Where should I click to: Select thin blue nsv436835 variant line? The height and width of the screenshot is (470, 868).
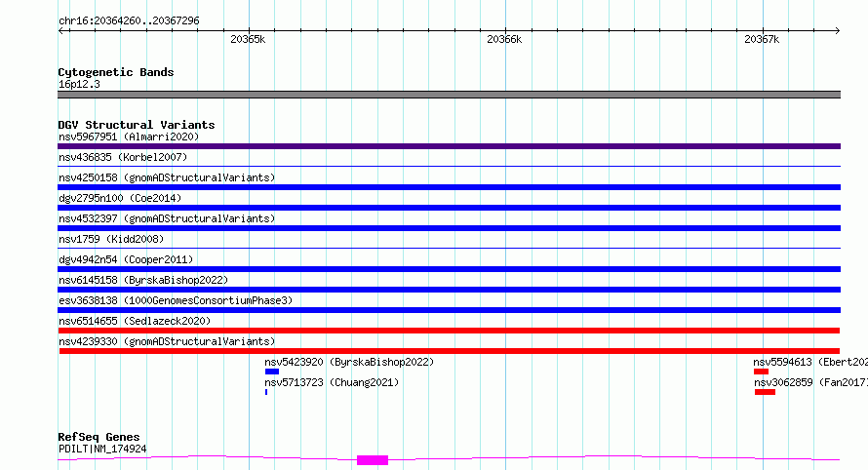point(449,166)
